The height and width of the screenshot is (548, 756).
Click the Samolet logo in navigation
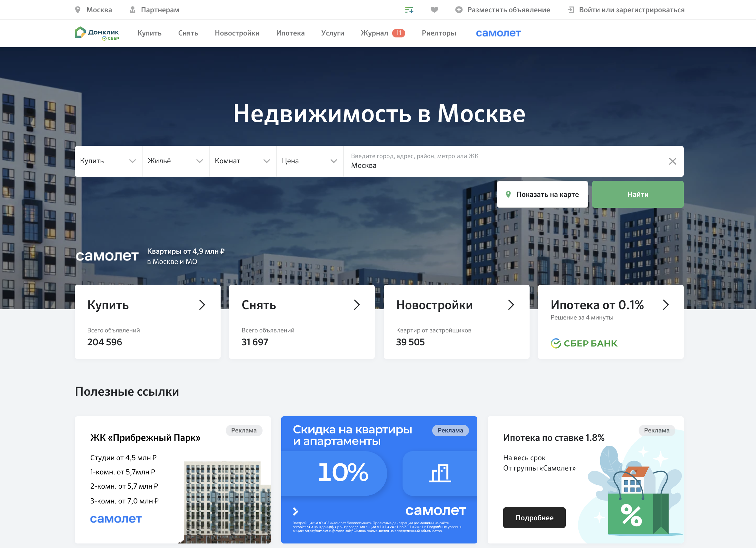click(498, 33)
